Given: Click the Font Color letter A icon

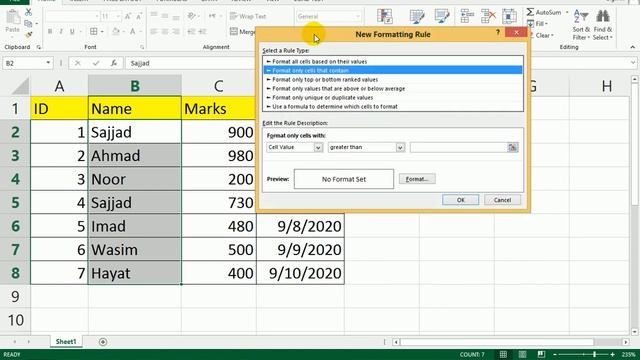Looking at the screenshot, I should (133, 31).
